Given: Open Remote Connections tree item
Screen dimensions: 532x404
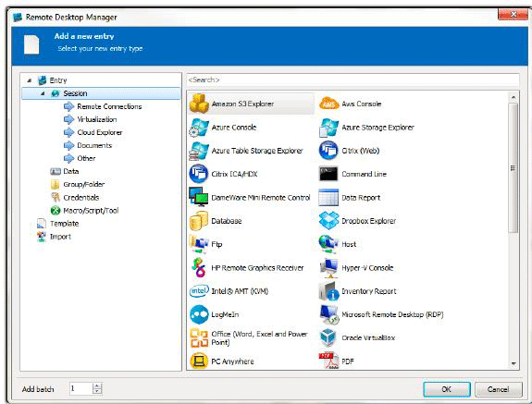Looking at the screenshot, I should [109, 106].
